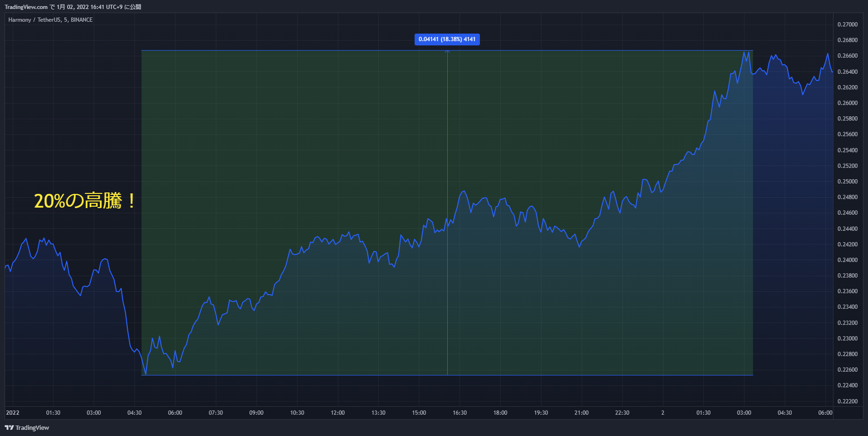
Task: Click the TradingView logo icon
Action: [9, 427]
